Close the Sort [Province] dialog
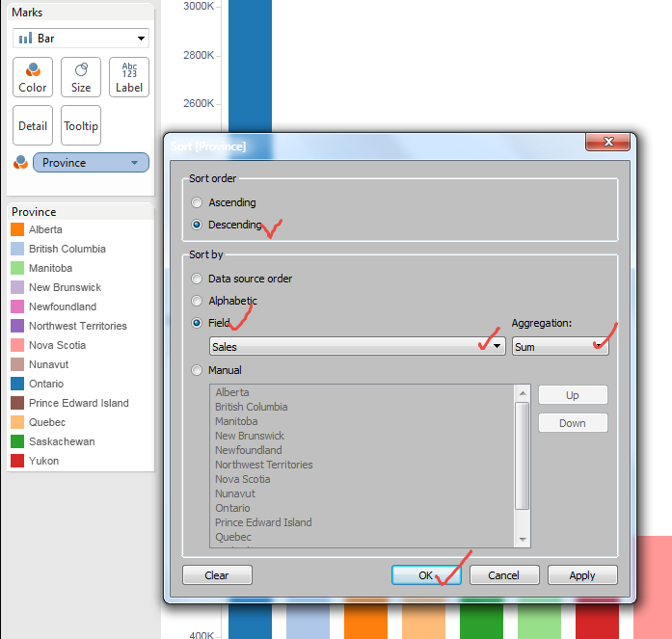 click(607, 142)
